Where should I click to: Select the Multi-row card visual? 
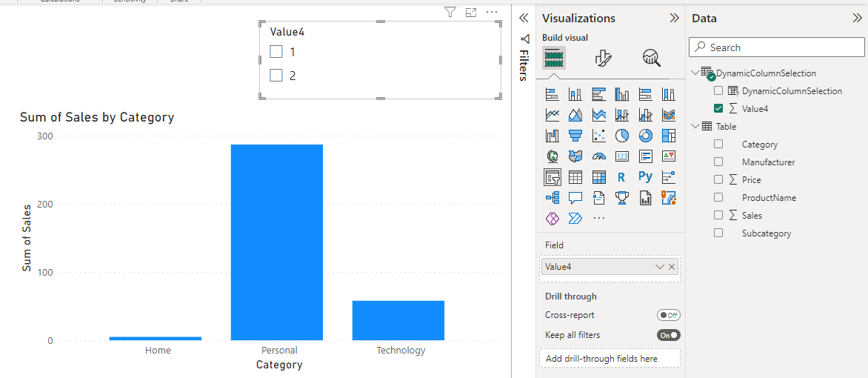[645, 156]
